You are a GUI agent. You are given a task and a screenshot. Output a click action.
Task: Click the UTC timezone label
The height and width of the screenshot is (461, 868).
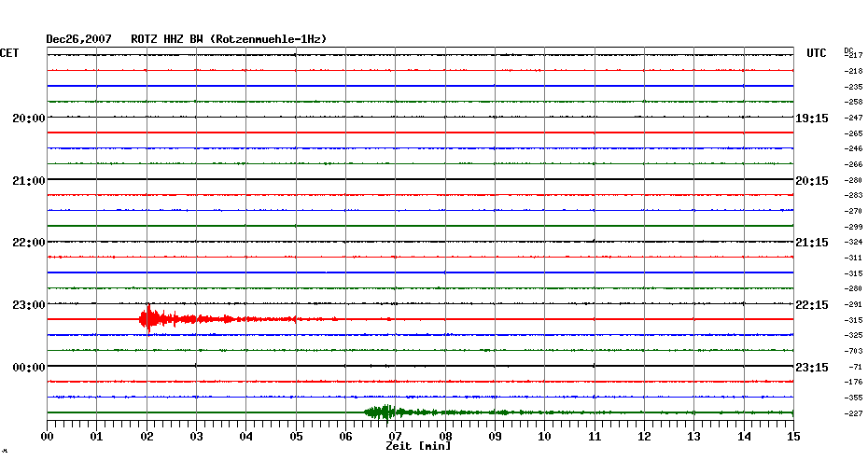tap(816, 53)
